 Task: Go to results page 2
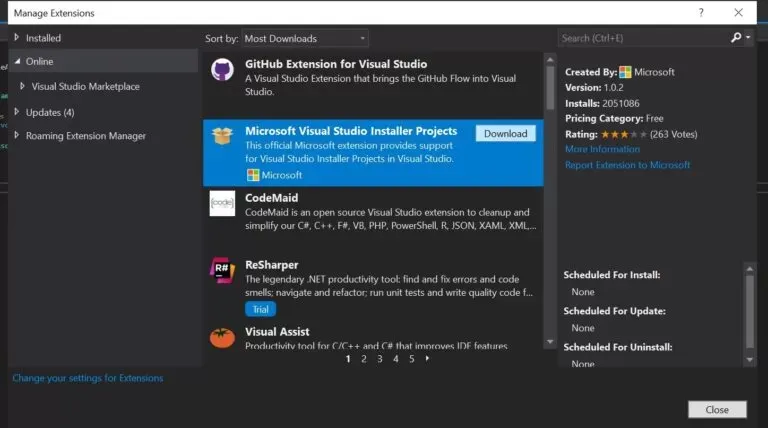363,358
